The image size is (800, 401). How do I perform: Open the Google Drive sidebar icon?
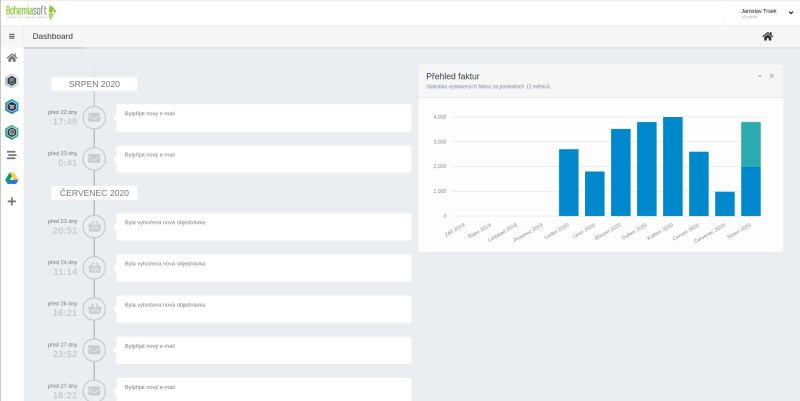[11, 178]
